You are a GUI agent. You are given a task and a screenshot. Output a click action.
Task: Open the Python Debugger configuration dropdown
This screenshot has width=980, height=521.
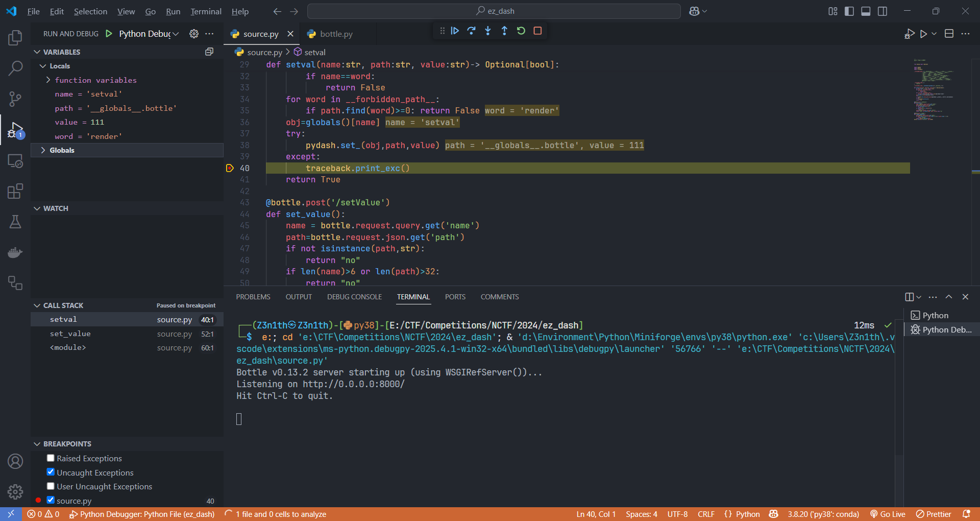(x=149, y=34)
